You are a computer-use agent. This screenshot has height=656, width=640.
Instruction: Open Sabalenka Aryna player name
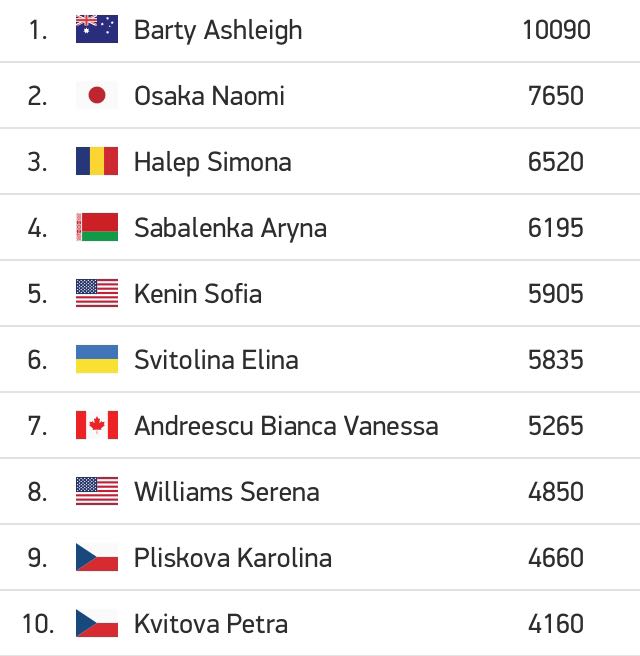click(230, 228)
